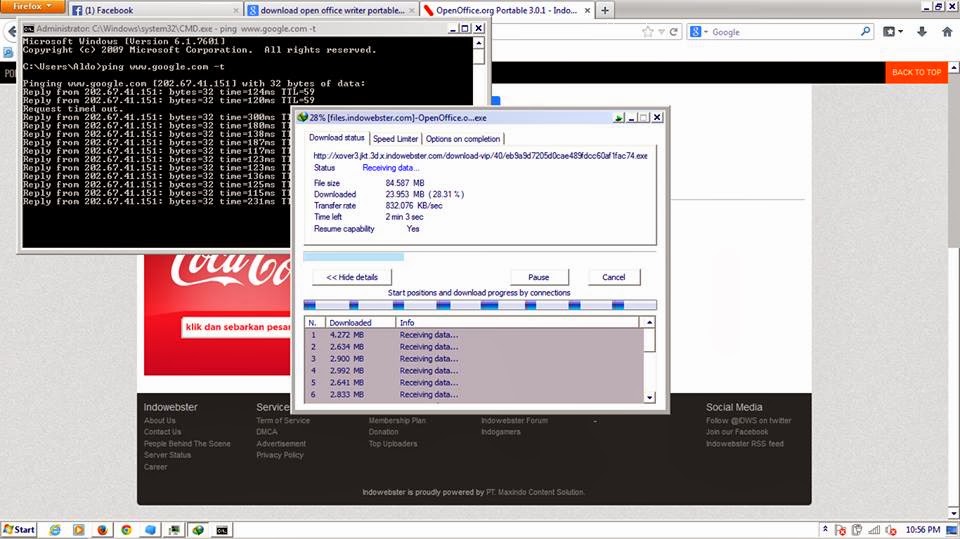This screenshot has height=539, width=960.
Task: Open the Firefox bookmarks menu button
Action: tap(892, 32)
